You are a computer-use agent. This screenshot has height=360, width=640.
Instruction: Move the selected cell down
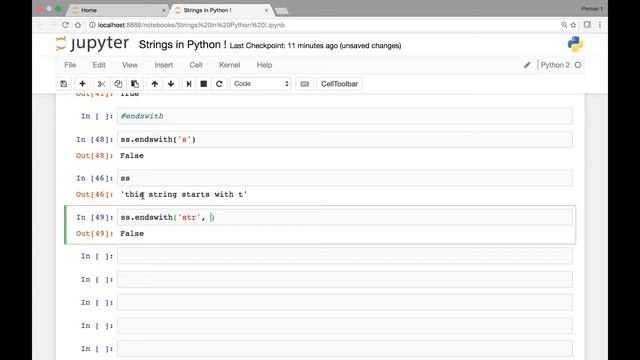(171, 84)
